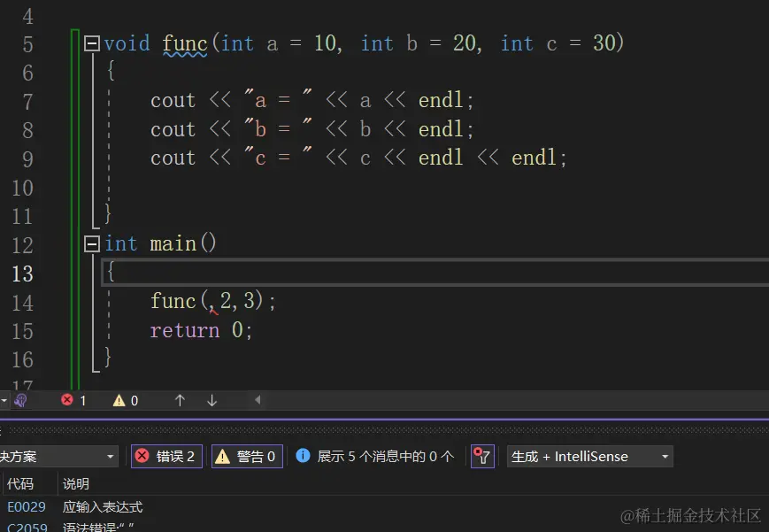Image resolution: width=769 pixels, height=532 pixels.
Task: Sort by the 说明 column header
Action: 75,484
